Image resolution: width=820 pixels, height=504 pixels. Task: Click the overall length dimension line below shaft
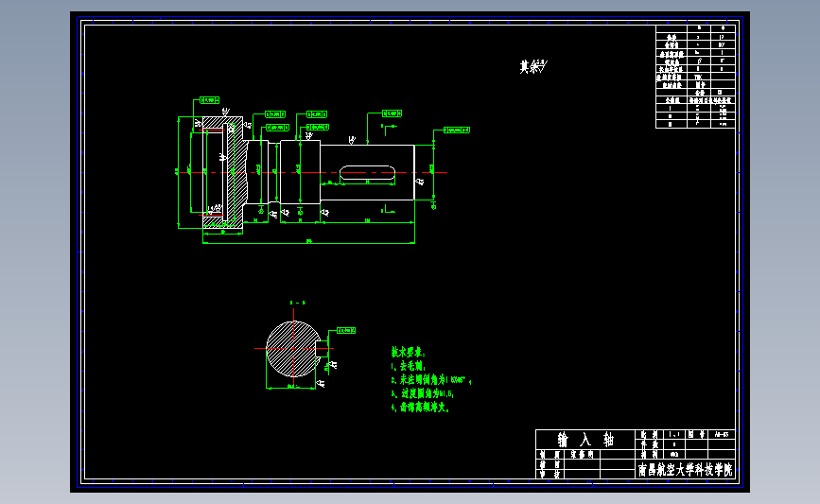(x=308, y=243)
